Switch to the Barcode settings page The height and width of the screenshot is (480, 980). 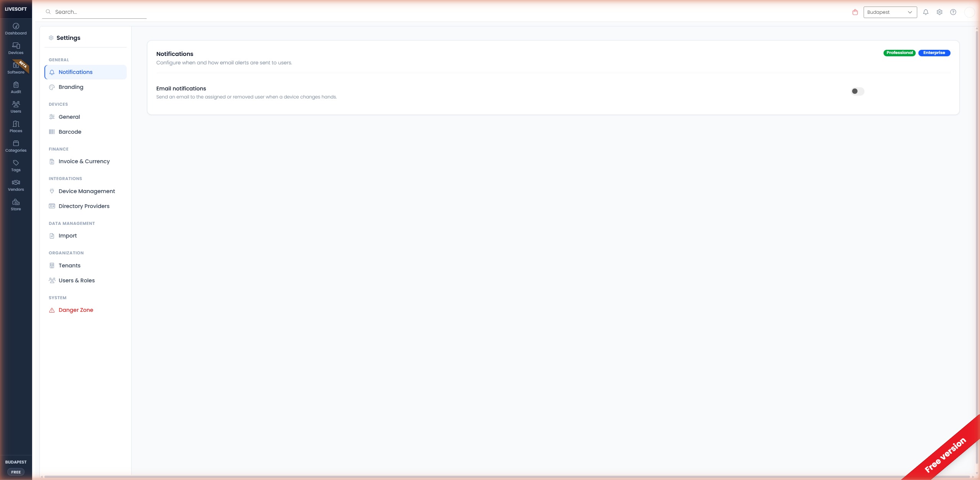70,131
